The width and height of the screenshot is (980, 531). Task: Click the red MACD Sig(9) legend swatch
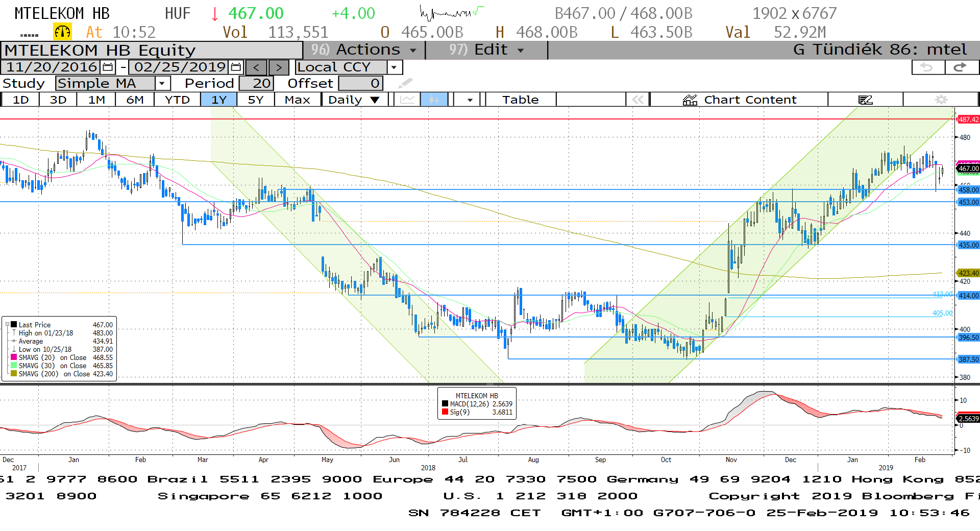tap(445, 412)
